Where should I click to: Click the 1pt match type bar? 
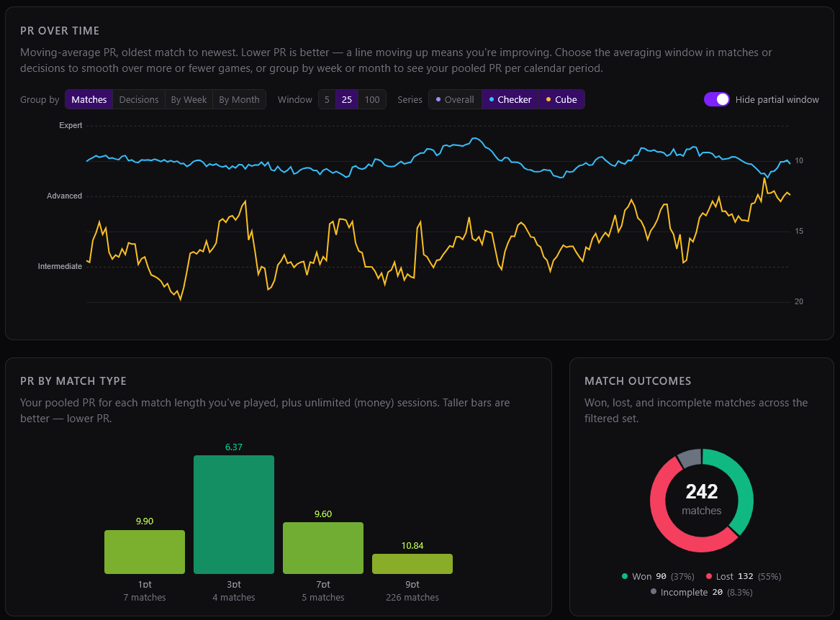[145, 552]
